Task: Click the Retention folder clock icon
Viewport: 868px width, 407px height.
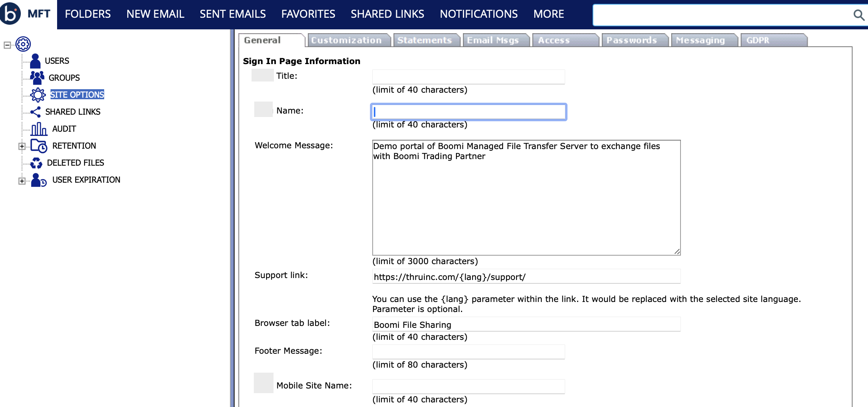Action: [39, 146]
